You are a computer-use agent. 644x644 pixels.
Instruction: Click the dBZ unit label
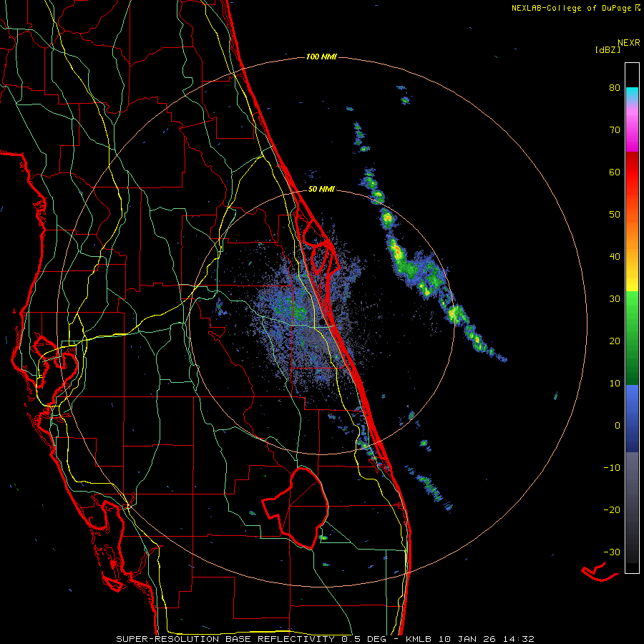point(608,50)
